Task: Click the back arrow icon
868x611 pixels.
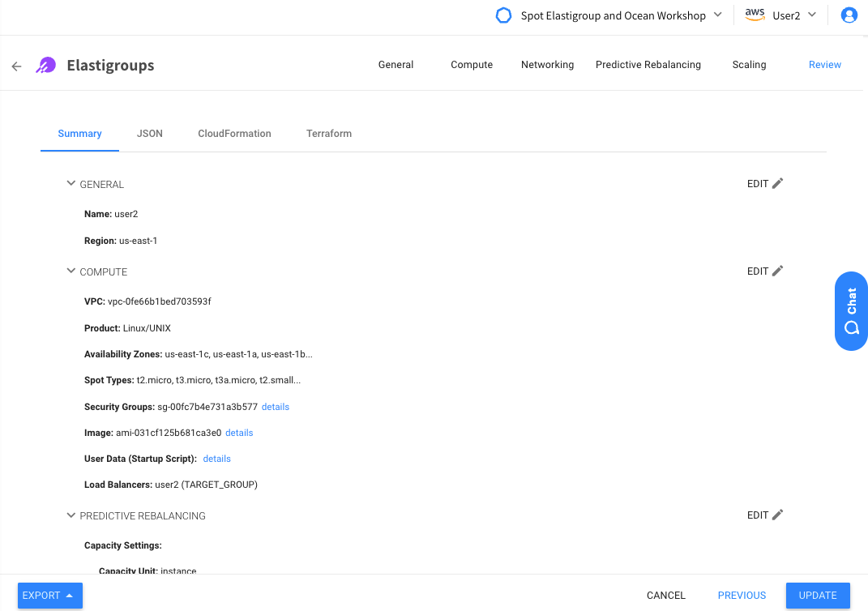Action: pos(16,66)
